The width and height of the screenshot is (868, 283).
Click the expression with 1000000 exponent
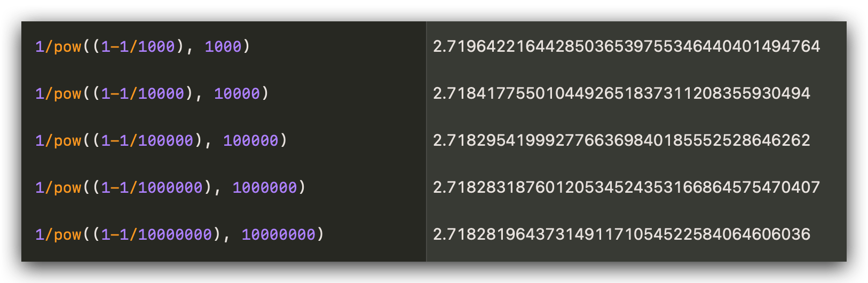170,187
